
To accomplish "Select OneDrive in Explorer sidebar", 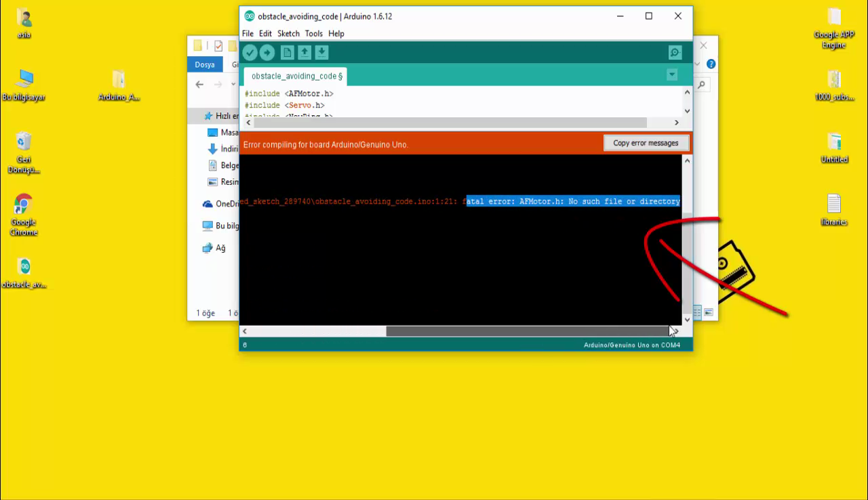I will pyautogui.click(x=221, y=204).
